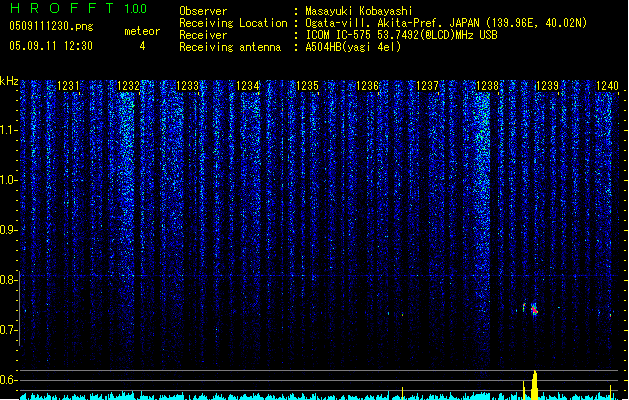Click the tall yellow power spike at 1239
This screenshot has width=629, height=400.
(534, 385)
